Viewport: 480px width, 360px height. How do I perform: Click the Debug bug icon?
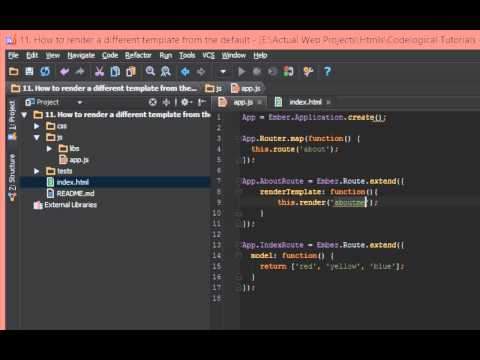(257, 71)
